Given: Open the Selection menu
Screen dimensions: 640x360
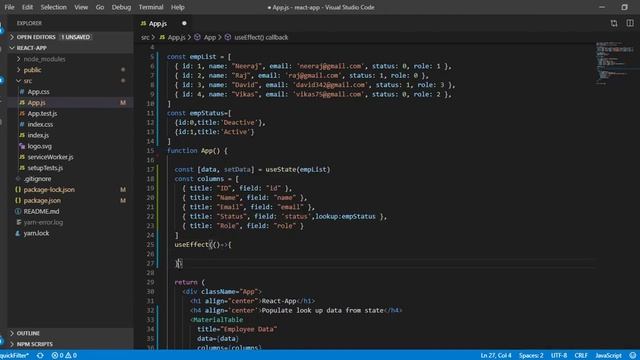Looking at the screenshot, I should click(53, 7).
